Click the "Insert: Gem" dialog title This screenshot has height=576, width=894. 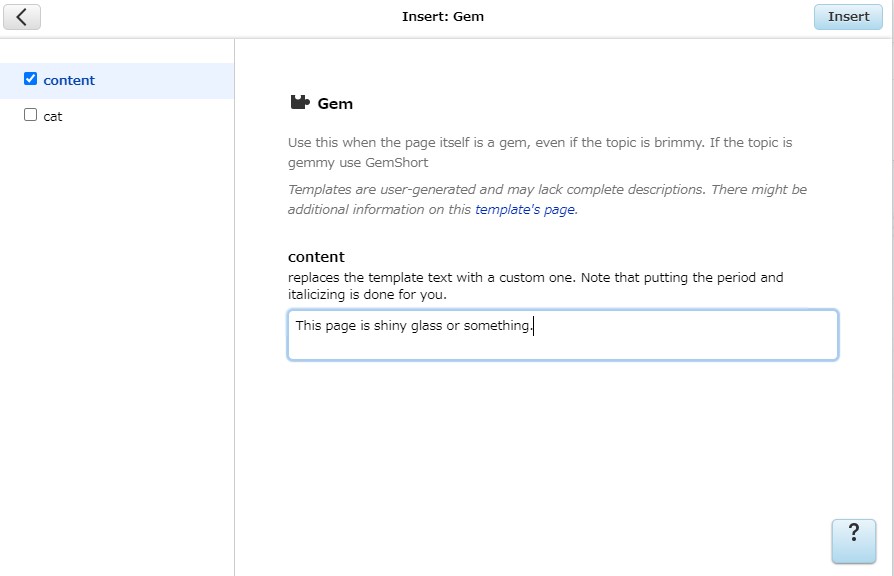tap(442, 16)
